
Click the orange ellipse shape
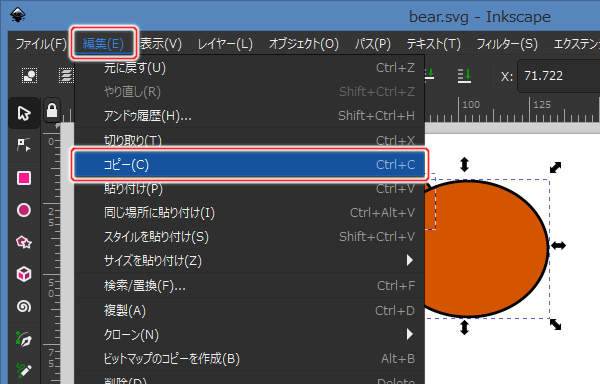[486, 249]
